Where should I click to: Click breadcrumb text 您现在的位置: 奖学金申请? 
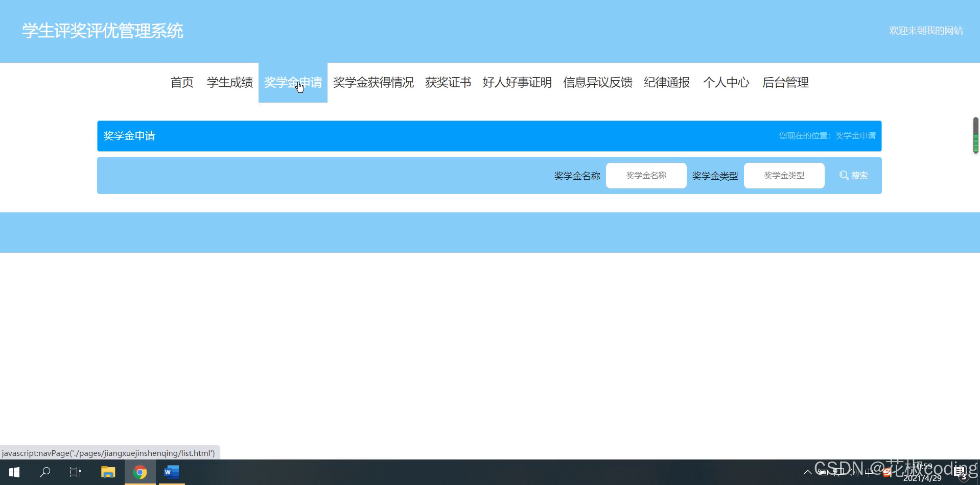click(x=827, y=135)
